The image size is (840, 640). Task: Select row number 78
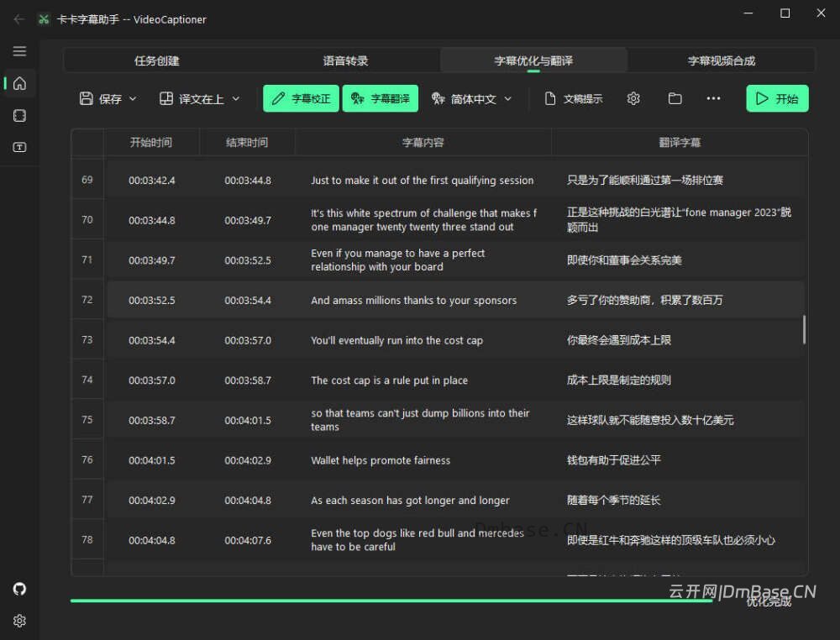[87, 540]
